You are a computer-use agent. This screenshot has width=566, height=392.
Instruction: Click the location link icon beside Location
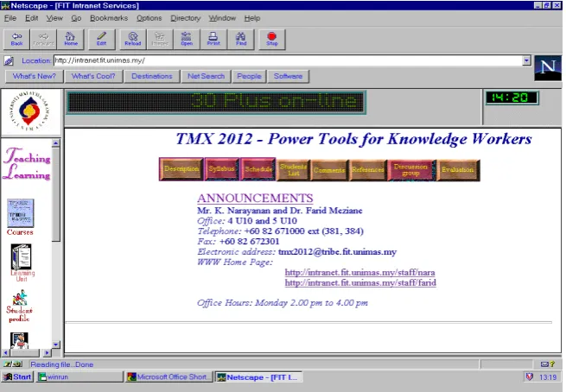pos(9,60)
